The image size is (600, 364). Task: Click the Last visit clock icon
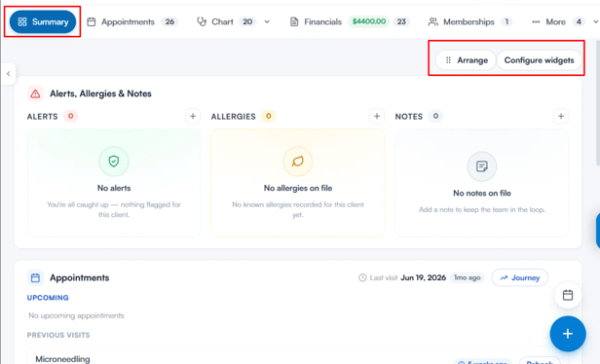coord(362,277)
